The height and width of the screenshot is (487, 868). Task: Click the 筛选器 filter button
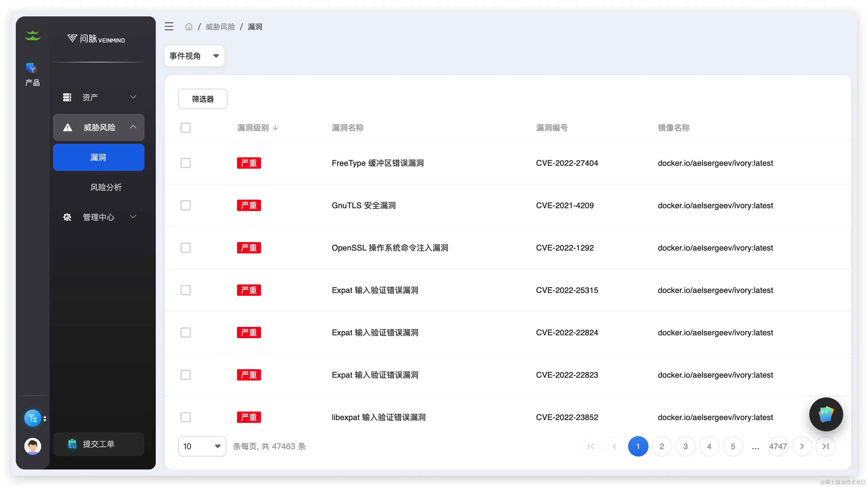tap(203, 99)
